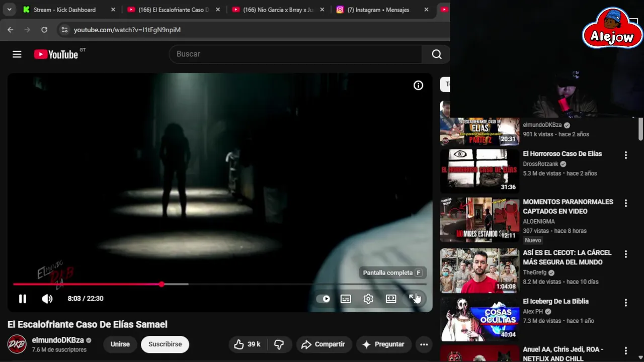
Task: Switch to Stream - Kick Dashboard tab
Action: click(x=64, y=10)
